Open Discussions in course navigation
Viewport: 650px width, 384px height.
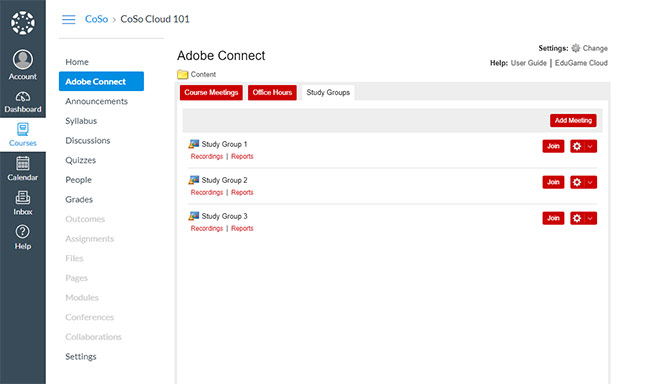tap(88, 141)
